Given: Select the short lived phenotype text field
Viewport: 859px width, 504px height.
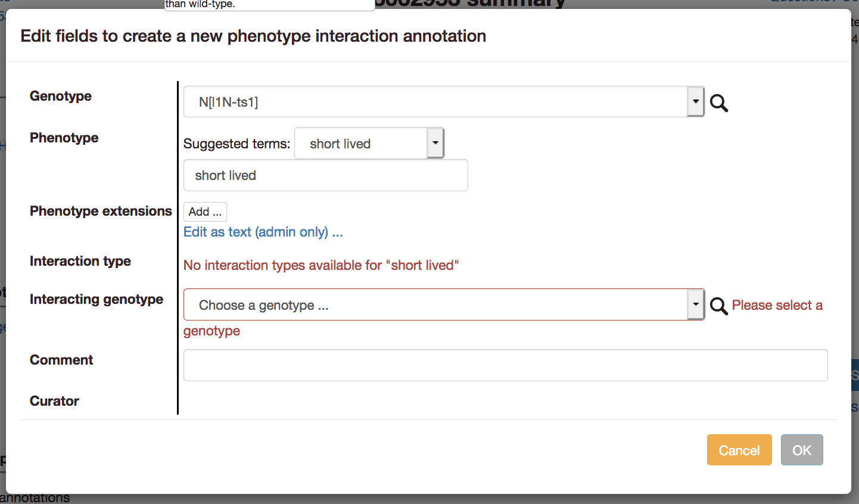Looking at the screenshot, I should (325, 175).
